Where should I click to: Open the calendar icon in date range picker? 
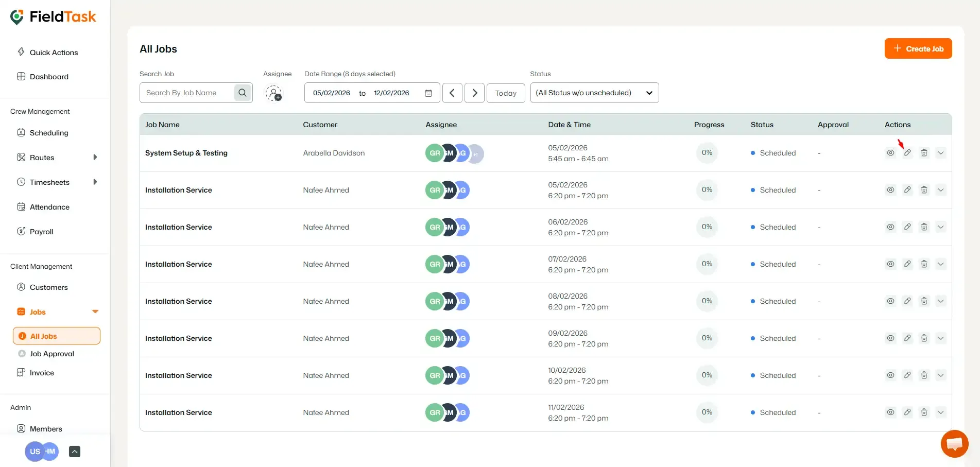pyautogui.click(x=428, y=93)
